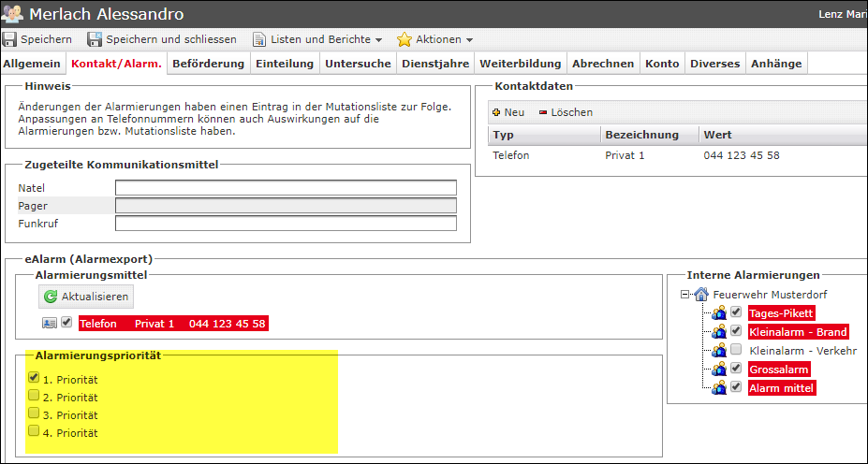Select the Feuerwehr Musterdorf tree label

tap(770, 295)
